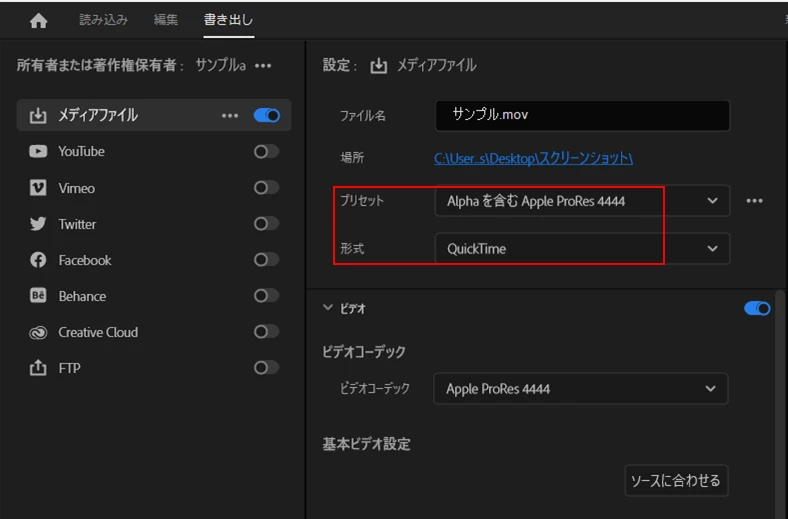
Task: Click the YouTube icon
Action: click(x=38, y=151)
